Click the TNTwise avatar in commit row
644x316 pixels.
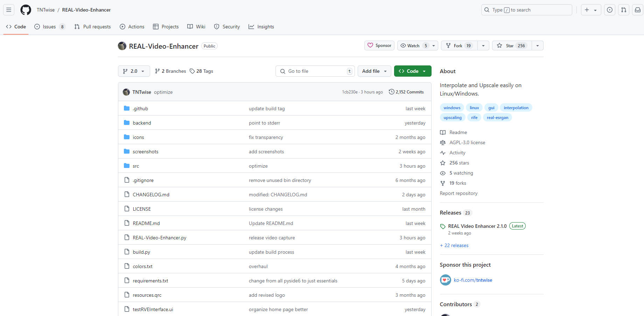click(126, 92)
